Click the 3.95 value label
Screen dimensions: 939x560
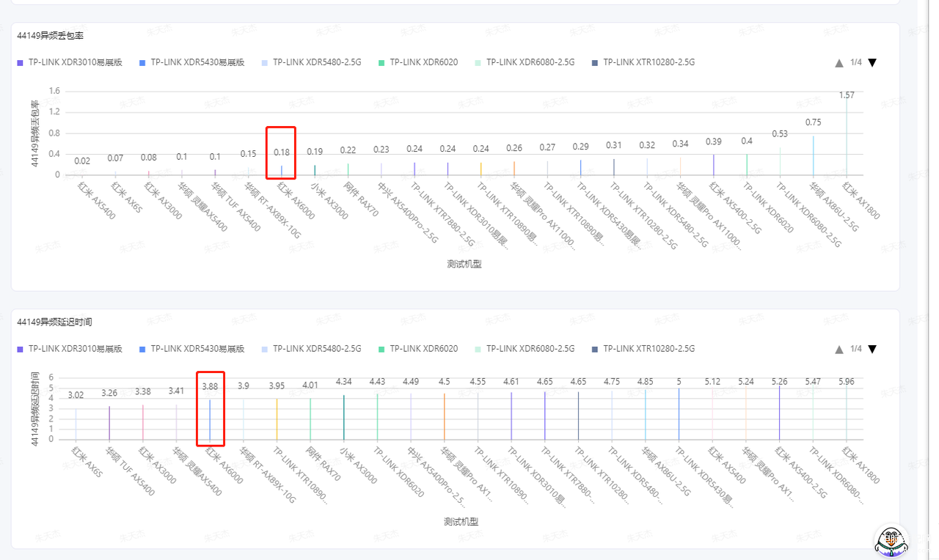(277, 386)
